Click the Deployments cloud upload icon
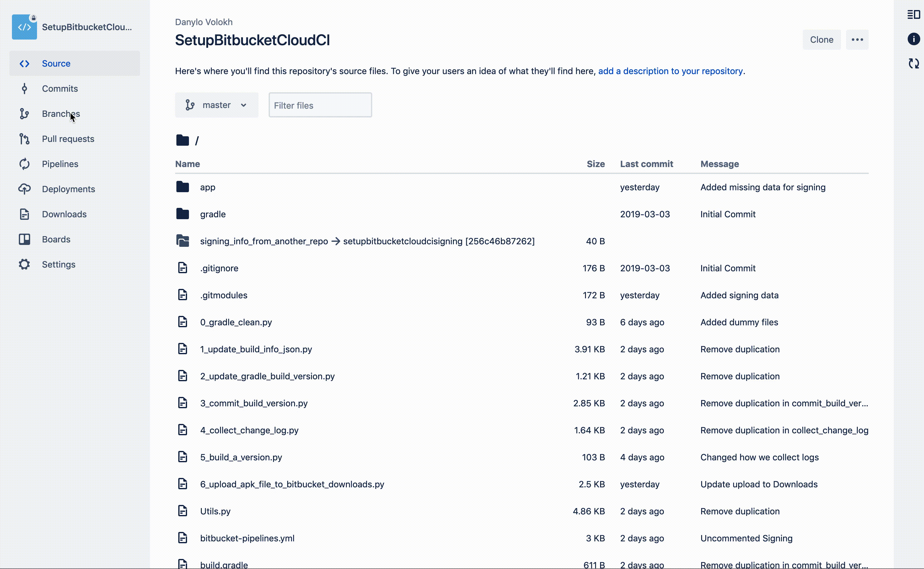Image resolution: width=924 pixels, height=569 pixels. (24, 189)
